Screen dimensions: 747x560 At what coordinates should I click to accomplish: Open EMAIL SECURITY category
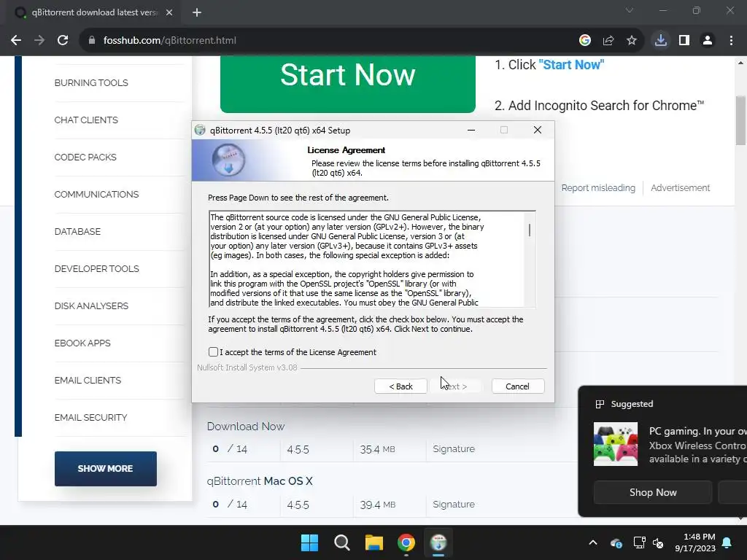pyautogui.click(x=90, y=417)
